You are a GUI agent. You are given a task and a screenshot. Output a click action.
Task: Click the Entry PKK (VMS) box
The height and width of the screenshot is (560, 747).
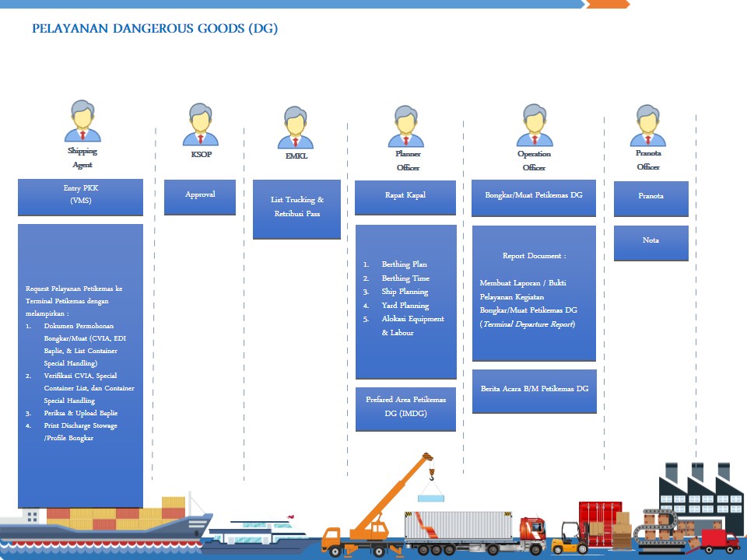[81, 197]
